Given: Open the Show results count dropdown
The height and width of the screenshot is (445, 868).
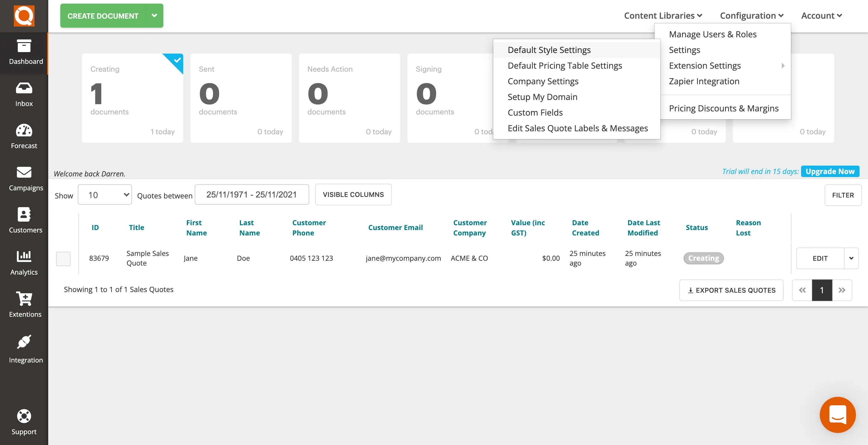Looking at the screenshot, I should (x=105, y=194).
